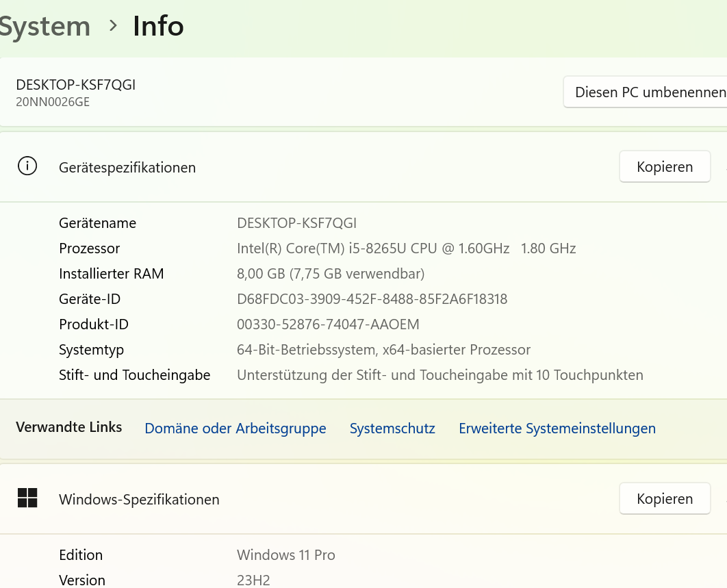Viewport: 727px width, 588px height.
Task: Open the Systemschutz link
Action: 392,428
